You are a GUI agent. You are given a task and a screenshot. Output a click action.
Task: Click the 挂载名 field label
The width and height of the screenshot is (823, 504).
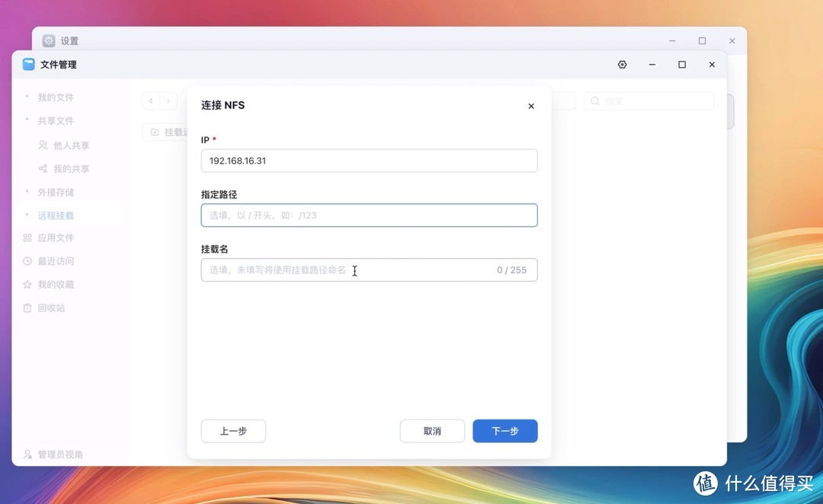point(215,249)
